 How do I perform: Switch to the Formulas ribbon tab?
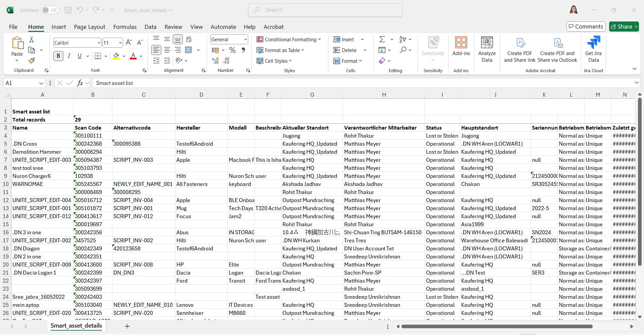[125, 27]
